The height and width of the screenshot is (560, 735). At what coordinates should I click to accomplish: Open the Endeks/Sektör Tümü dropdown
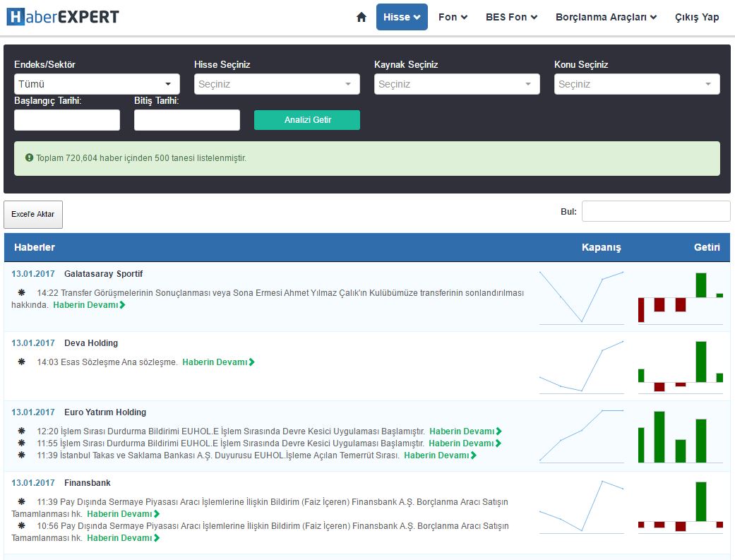click(x=97, y=84)
